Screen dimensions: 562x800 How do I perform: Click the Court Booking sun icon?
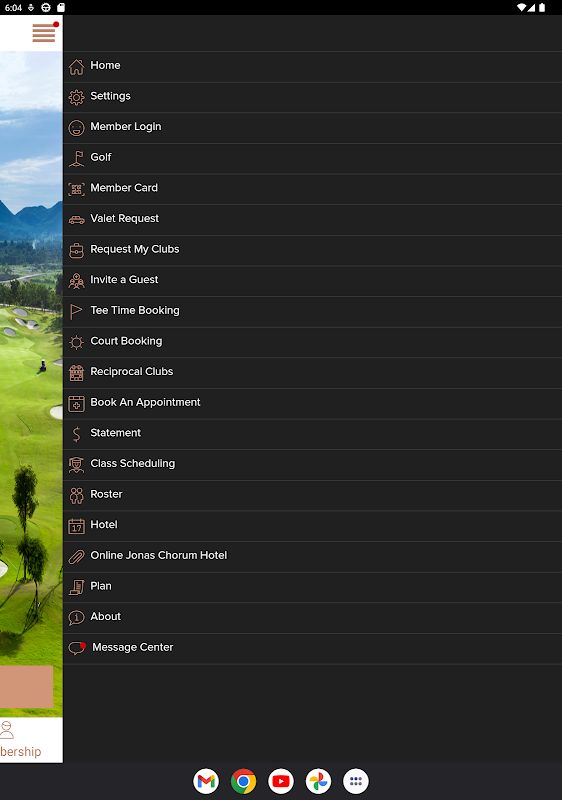click(x=76, y=342)
